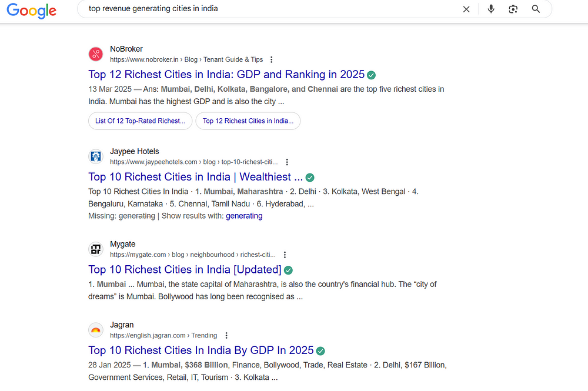Click the magnifier search button

click(536, 9)
